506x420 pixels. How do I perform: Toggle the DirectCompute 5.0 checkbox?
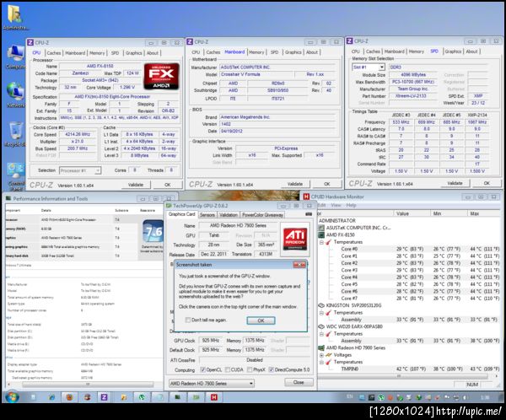click(271, 369)
